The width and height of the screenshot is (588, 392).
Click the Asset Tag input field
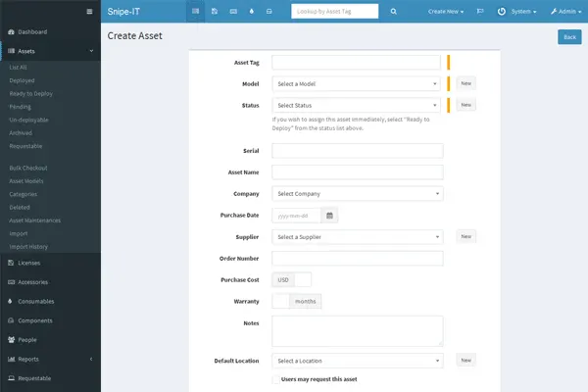click(x=357, y=63)
